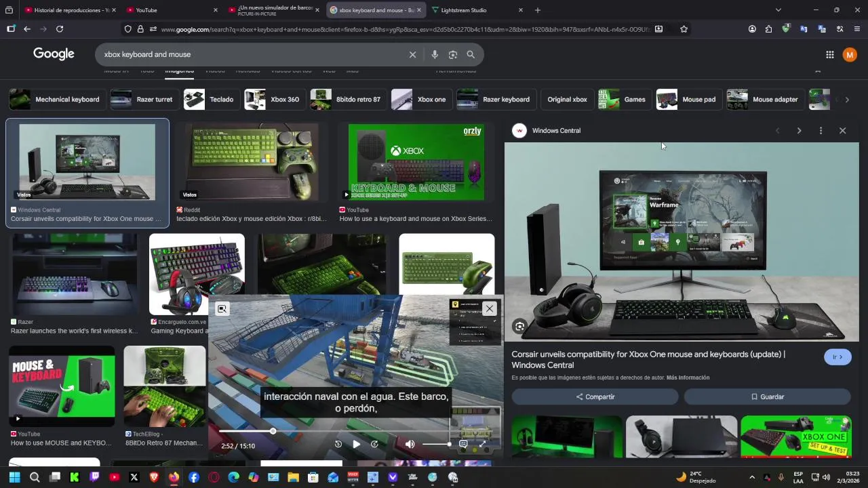Screen dimensions: 868x488
Task: Play the picture-in-picture video
Action: coord(356,444)
